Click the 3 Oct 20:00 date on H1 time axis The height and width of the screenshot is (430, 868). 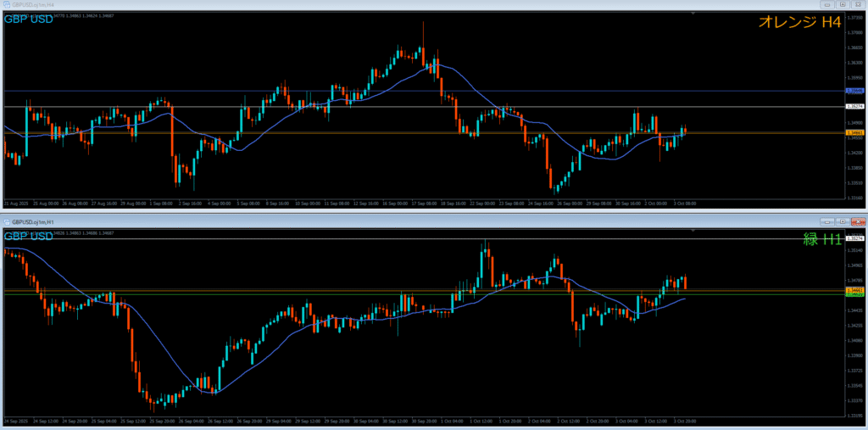685,422
